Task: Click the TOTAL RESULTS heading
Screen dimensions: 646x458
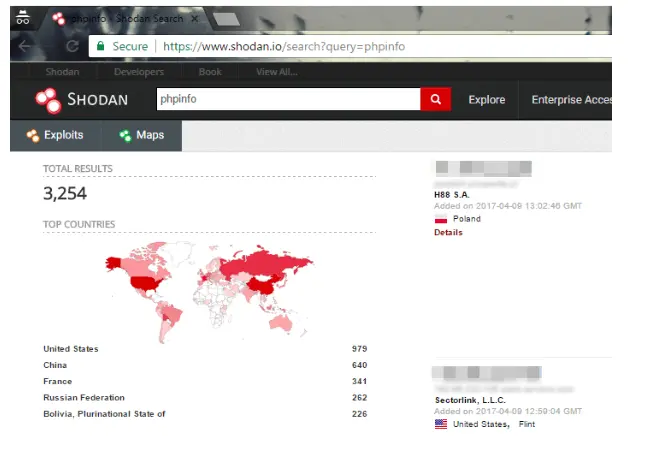Action: tap(78, 169)
